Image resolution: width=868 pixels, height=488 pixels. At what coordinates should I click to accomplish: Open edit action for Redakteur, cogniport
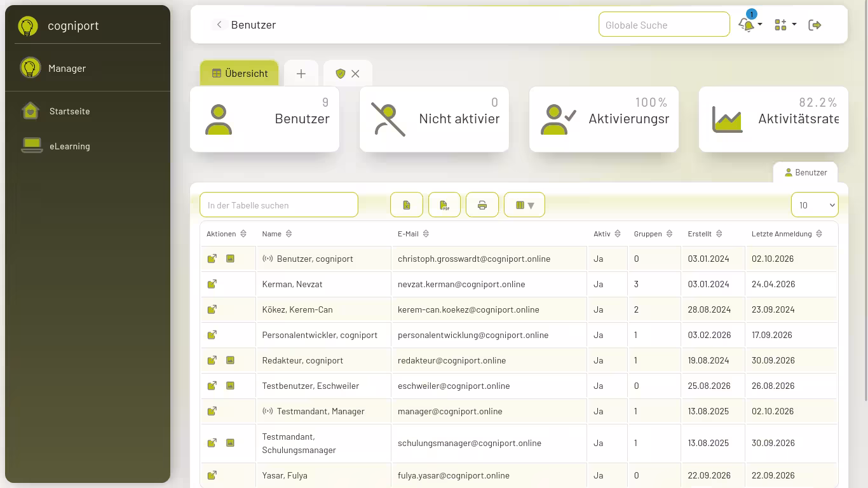(x=212, y=360)
